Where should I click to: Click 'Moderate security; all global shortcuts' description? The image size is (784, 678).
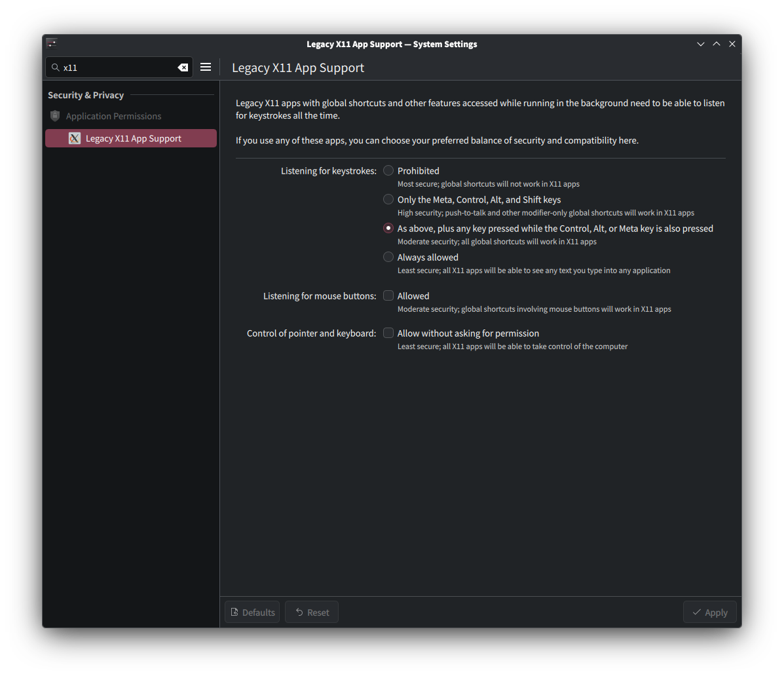(497, 242)
